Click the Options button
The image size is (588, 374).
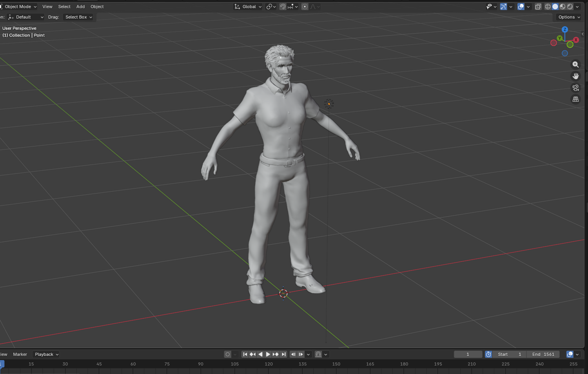click(569, 17)
